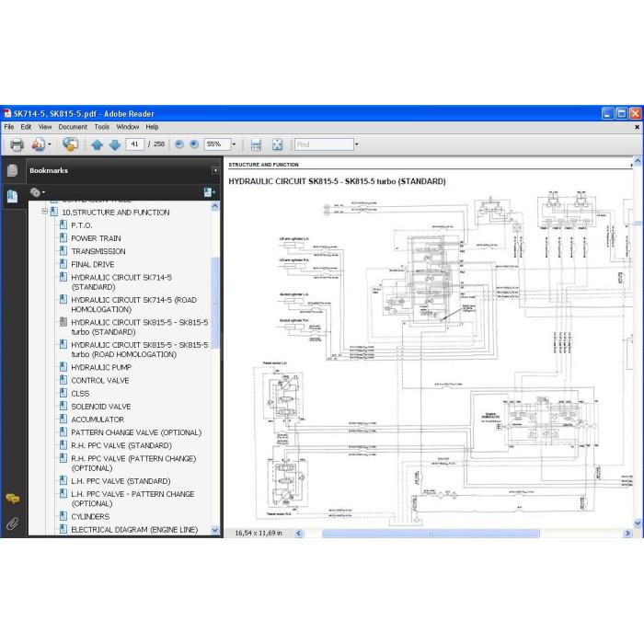Click the zoom out round button
The height and width of the screenshot is (644, 644).
click(179, 144)
